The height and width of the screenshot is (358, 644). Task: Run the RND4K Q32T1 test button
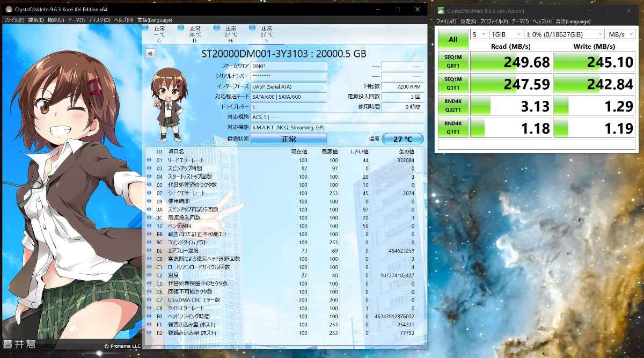[453, 105]
